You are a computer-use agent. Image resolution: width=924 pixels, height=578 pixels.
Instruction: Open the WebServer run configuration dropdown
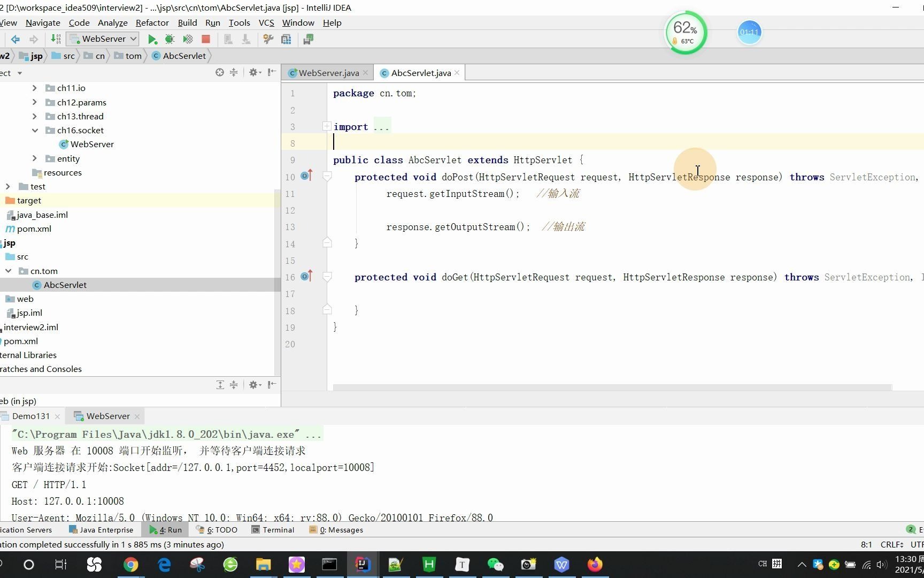pyautogui.click(x=104, y=39)
